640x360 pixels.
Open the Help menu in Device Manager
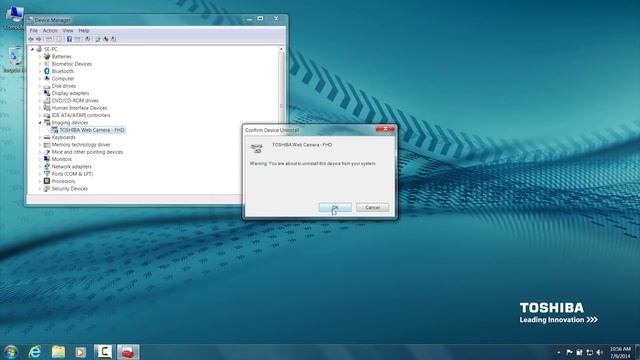[x=84, y=31]
